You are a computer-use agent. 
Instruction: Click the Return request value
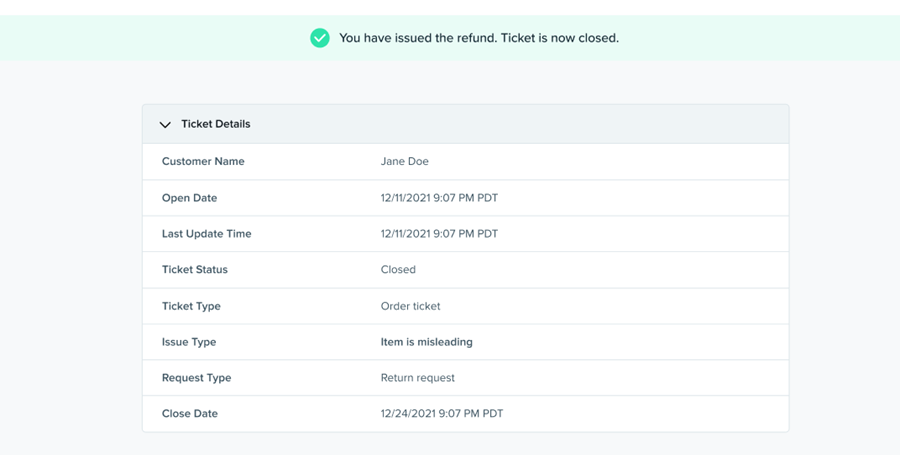coord(417,378)
